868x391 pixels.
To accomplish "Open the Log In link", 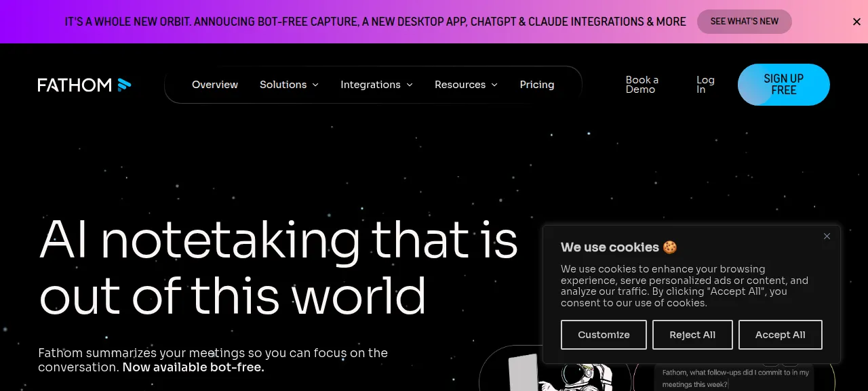I will (705, 85).
